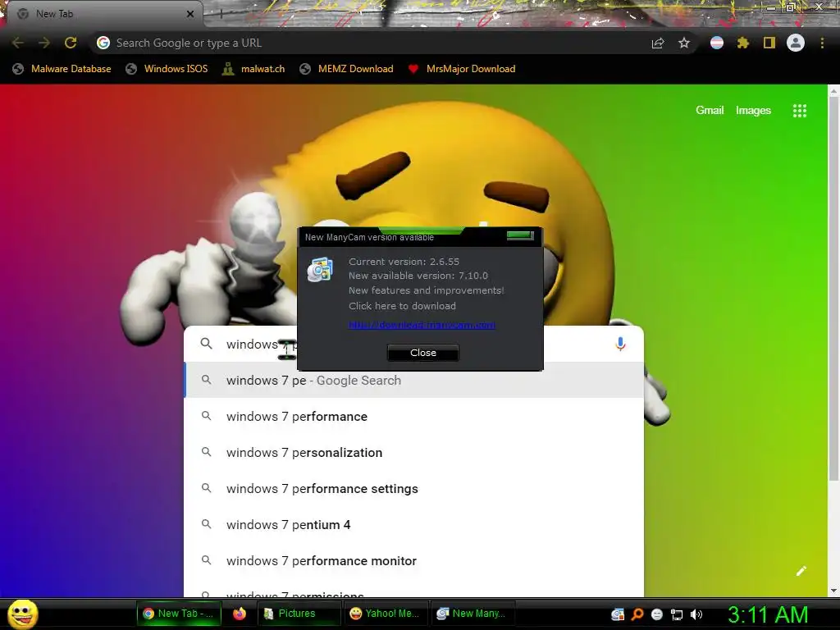Select suggestion windows 7 pentium 4
The width and height of the screenshot is (840, 630).
(414, 524)
